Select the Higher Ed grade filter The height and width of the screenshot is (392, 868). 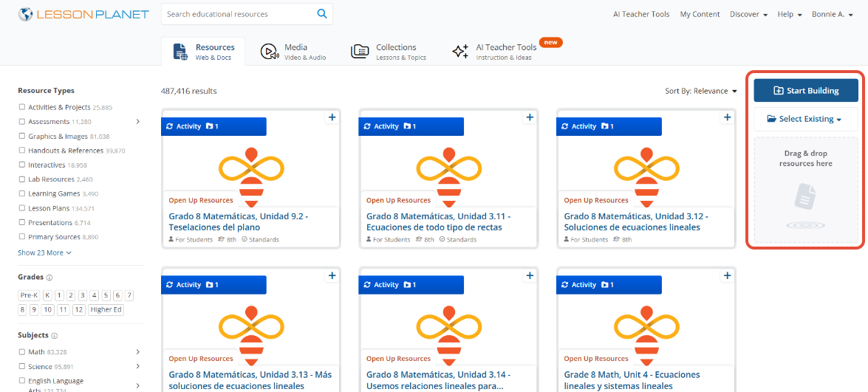point(106,309)
